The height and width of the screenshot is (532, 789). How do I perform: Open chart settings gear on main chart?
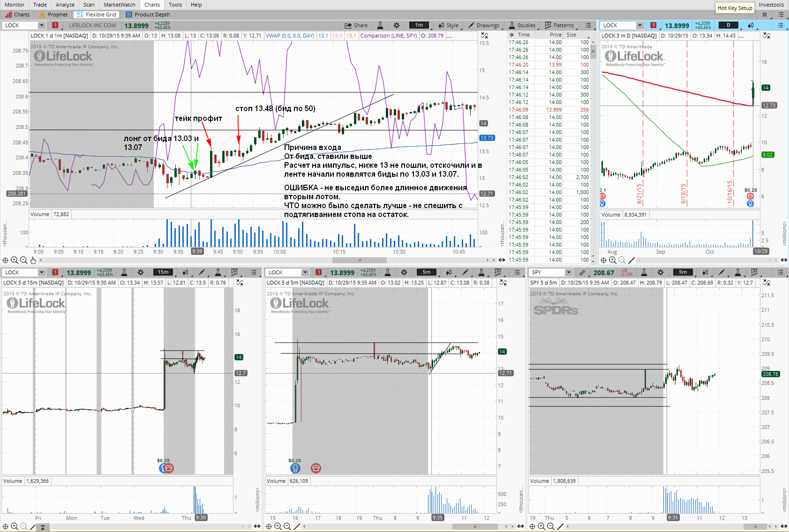click(x=397, y=25)
